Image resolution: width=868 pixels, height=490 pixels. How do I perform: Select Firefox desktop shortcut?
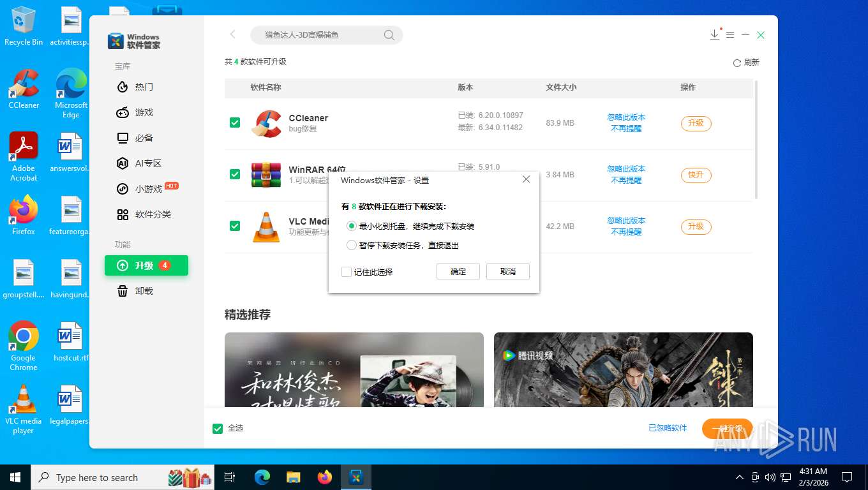[x=24, y=216]
